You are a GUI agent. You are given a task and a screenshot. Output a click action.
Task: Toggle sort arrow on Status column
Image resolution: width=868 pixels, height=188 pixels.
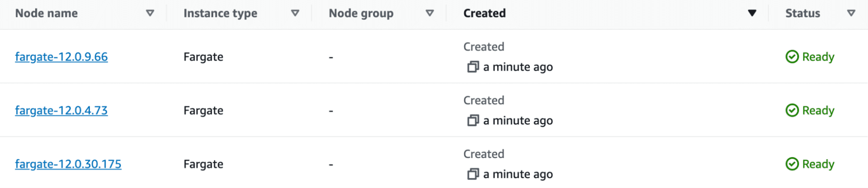tap(851, 13)
